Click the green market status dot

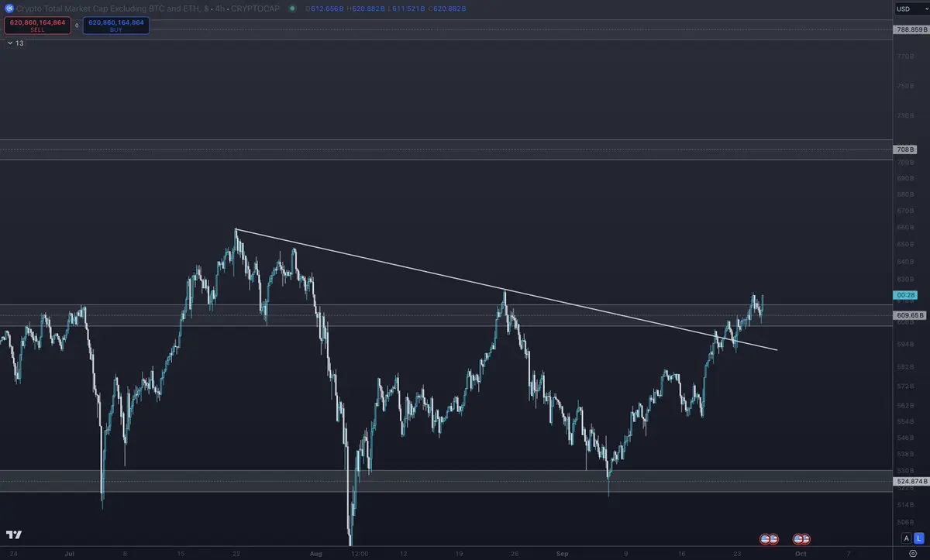coord(291,8)
